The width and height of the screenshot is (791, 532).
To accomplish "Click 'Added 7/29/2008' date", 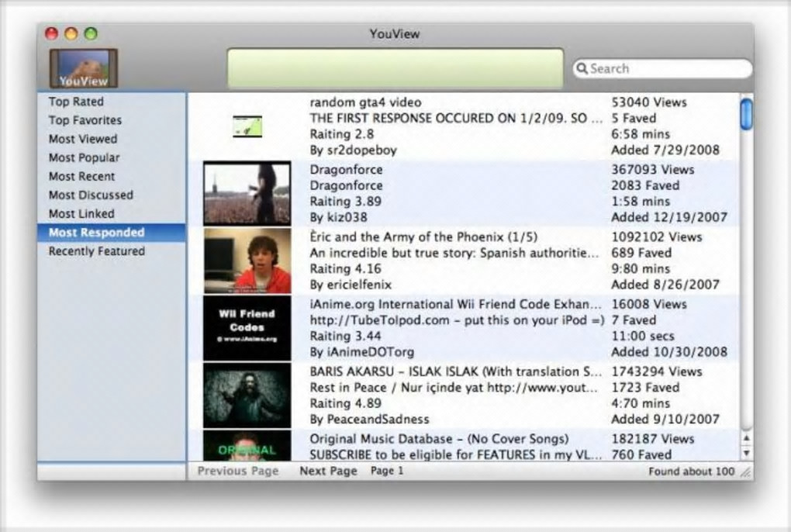I will point(665,150).
